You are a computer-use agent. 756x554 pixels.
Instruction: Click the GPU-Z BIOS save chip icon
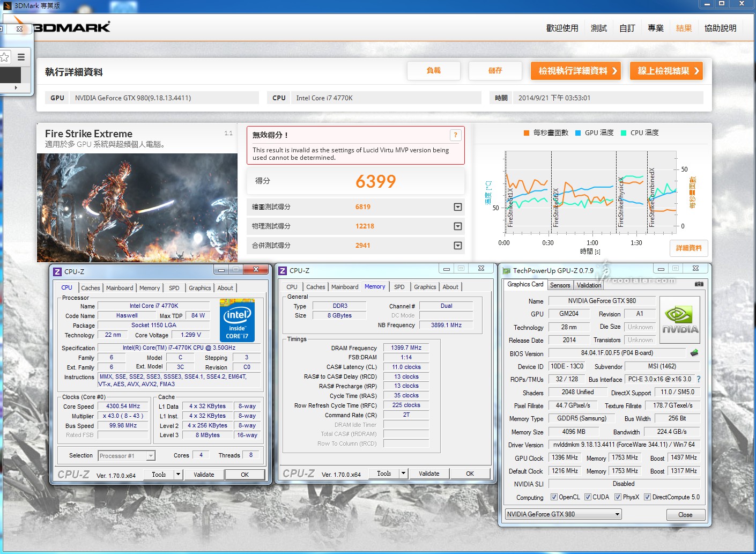point(694,353)
